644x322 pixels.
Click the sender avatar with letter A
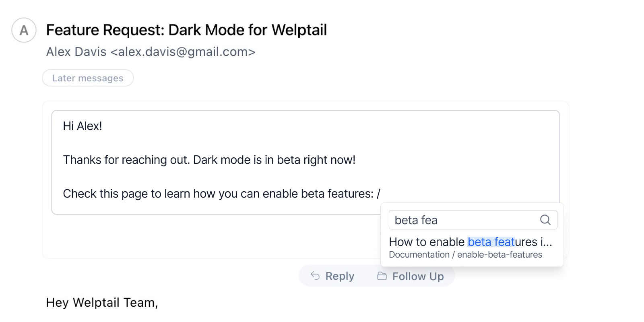(24, 30)
